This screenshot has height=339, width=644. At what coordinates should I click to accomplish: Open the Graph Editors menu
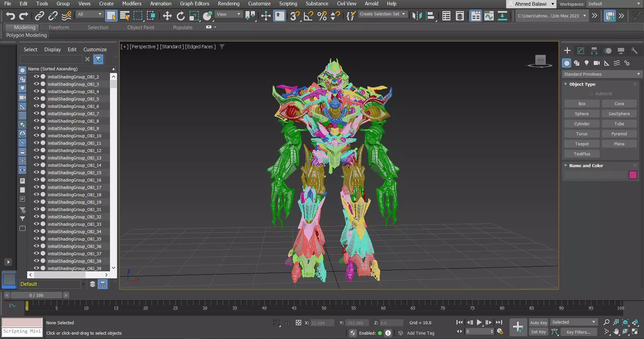click(195, 4)
